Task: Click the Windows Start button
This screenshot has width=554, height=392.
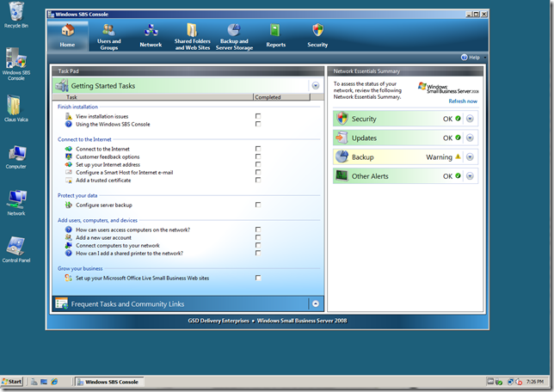Action: click(12, 381)
